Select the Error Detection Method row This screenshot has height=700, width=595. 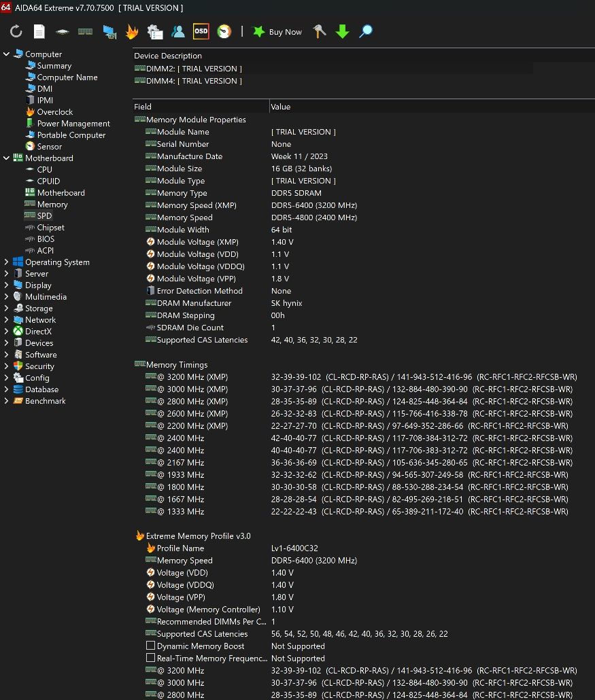(218, 291)
